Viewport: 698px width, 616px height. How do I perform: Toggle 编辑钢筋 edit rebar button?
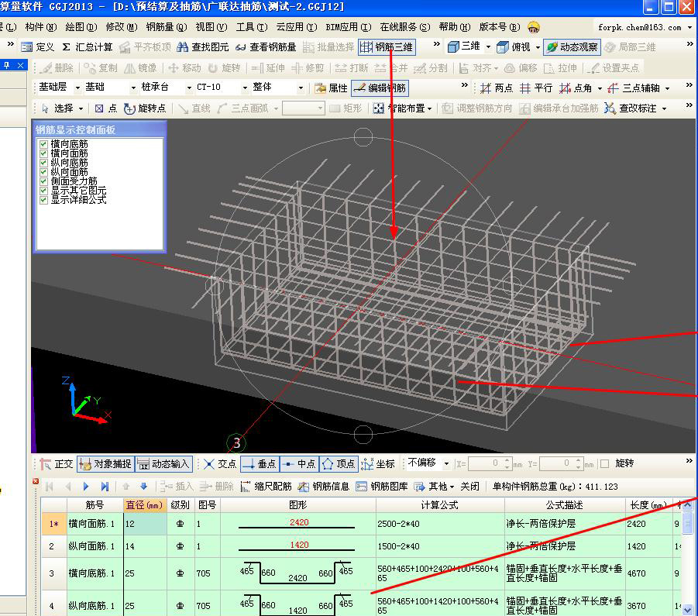(x=380, y=88)
